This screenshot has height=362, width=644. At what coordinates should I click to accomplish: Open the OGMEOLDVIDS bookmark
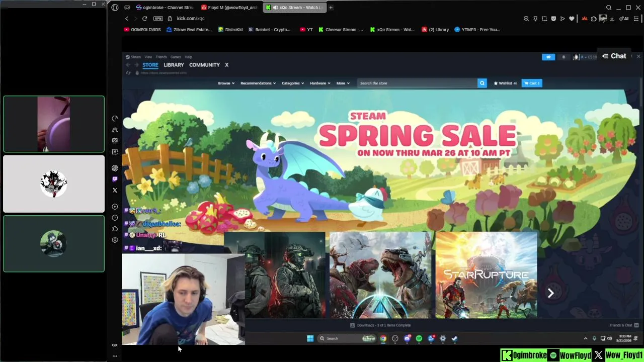pyautogui.click(x=142, y=30)
